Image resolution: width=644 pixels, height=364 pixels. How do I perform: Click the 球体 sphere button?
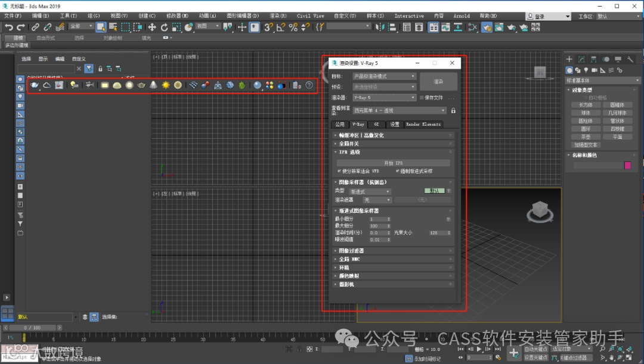(x=586, y=113)
